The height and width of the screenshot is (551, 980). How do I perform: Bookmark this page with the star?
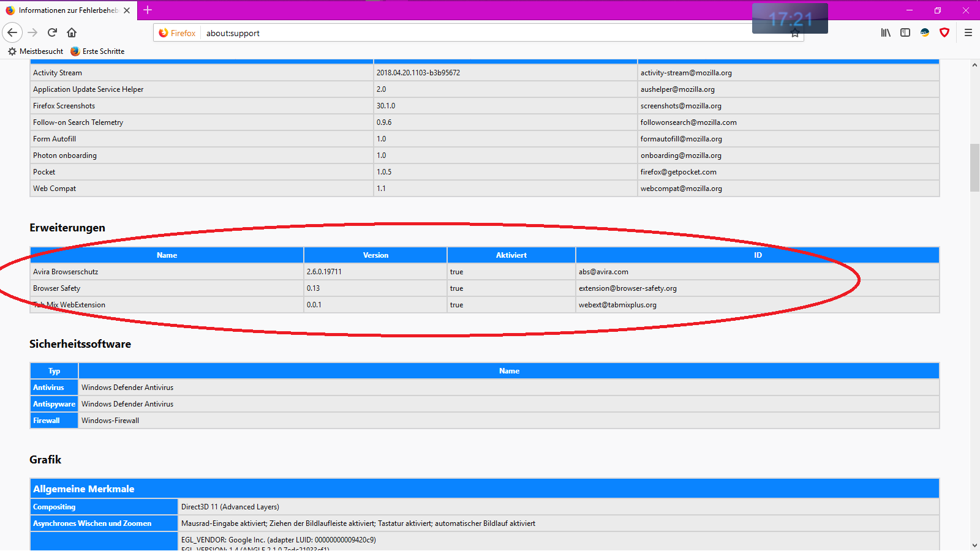coord(795,34)
